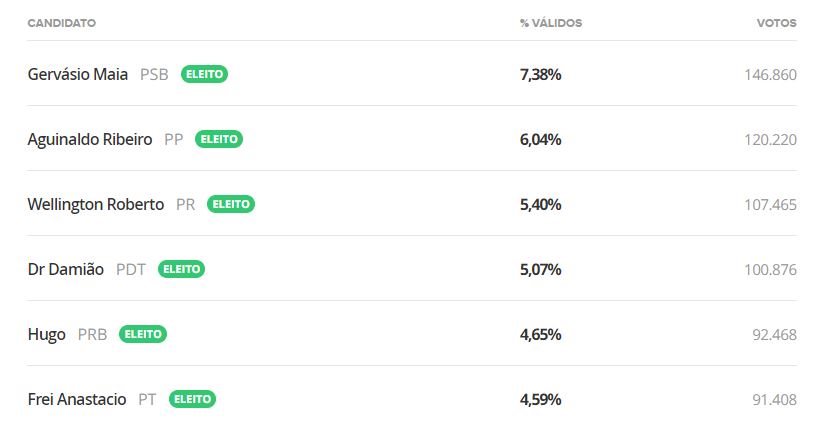Select the VOTOS column header

click(x=777, y=23)
